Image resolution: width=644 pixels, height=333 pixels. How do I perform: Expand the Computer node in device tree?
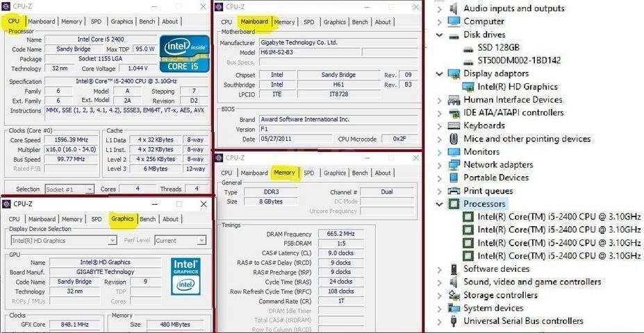[440, 22]
